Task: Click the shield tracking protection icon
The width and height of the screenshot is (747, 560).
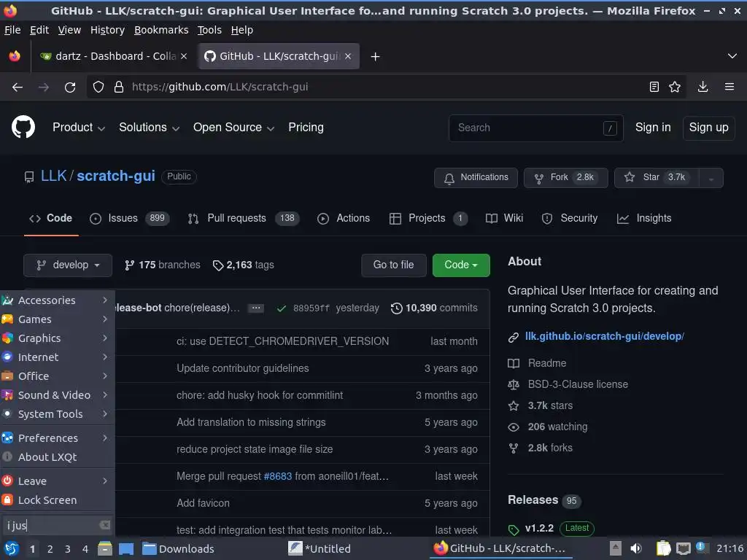Action: [x=98, y=87]
